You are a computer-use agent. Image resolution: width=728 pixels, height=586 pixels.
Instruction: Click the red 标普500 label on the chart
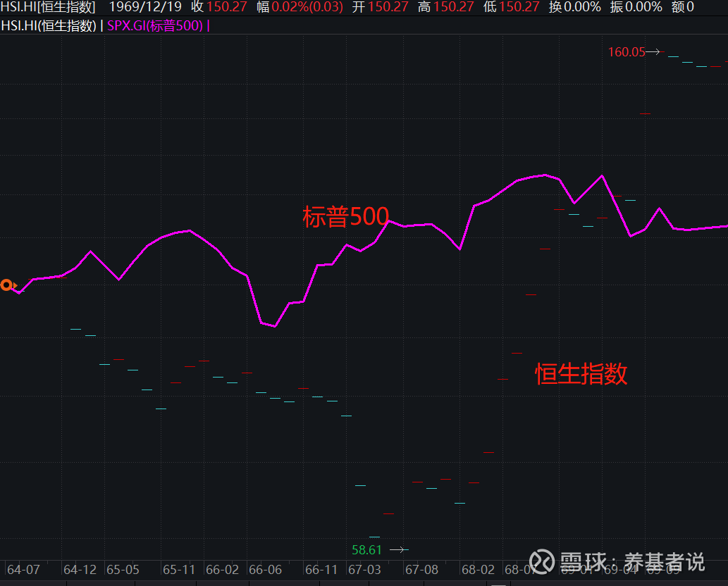[345, 216]
